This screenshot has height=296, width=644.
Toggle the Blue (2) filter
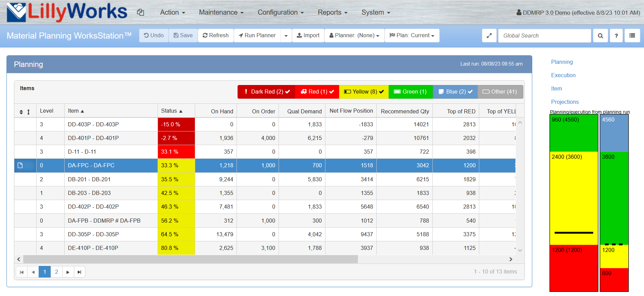pos(455,92)
